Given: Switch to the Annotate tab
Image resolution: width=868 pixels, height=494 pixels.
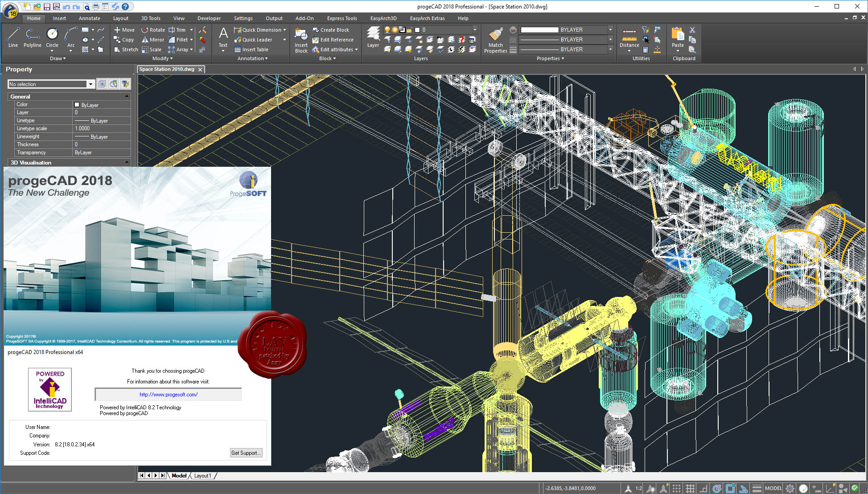Looking at the screenshot, I should (89, 18).
